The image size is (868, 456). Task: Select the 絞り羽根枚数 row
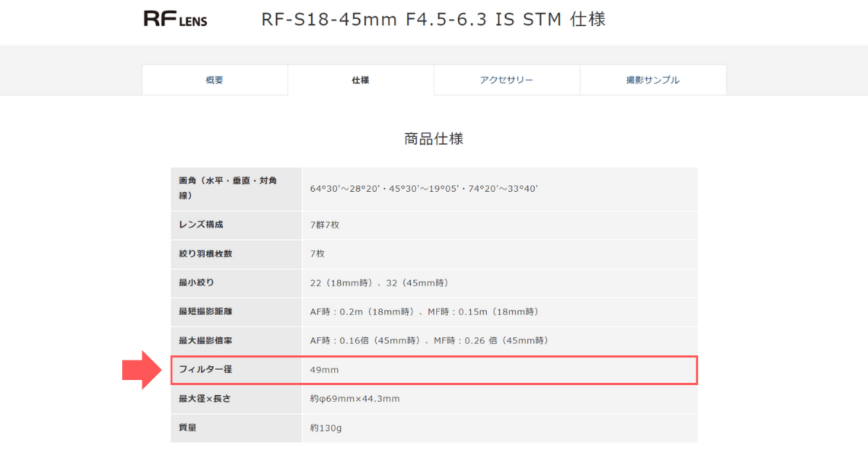206,253
